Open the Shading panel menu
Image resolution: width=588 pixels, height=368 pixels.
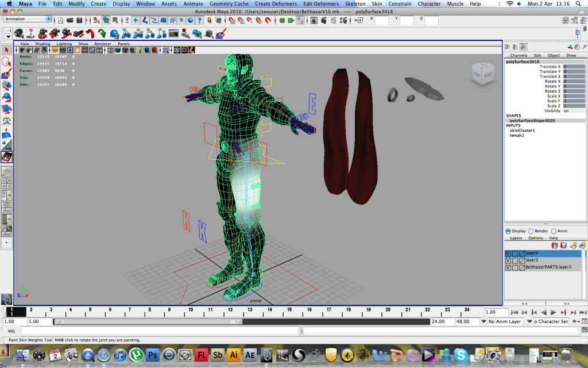(x=42, y=44)
